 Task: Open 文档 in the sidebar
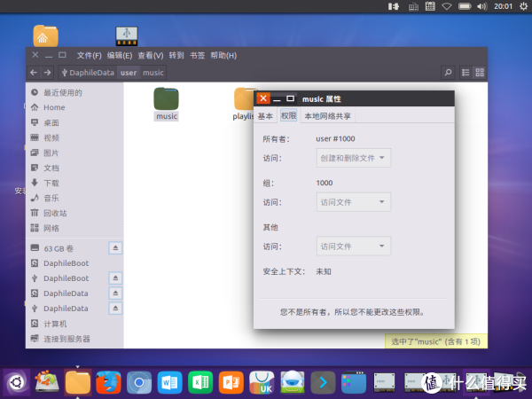click(74, 168)
